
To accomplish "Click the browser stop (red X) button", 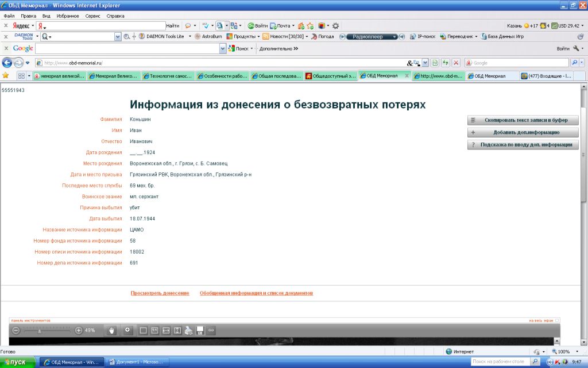I will 456,63.
